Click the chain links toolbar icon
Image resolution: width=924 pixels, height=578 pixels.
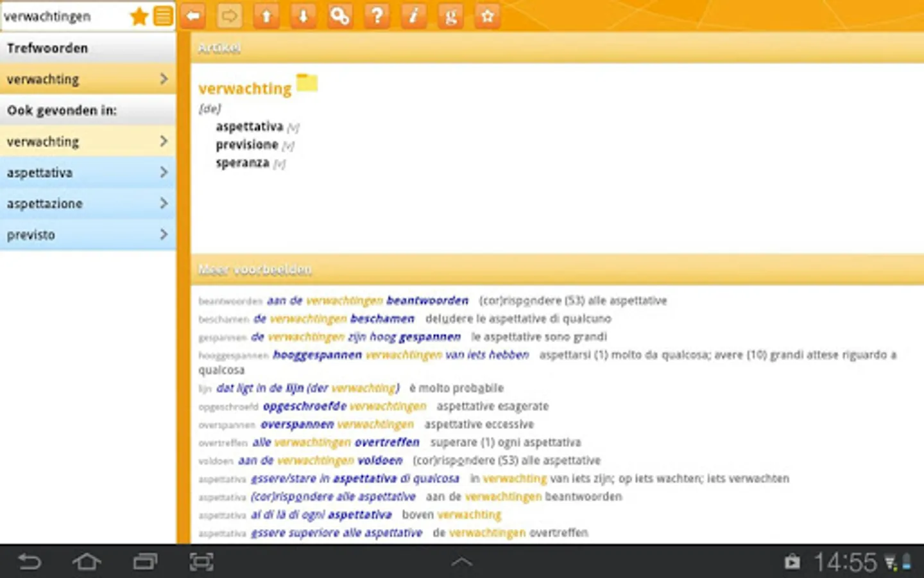click(339, 15)
